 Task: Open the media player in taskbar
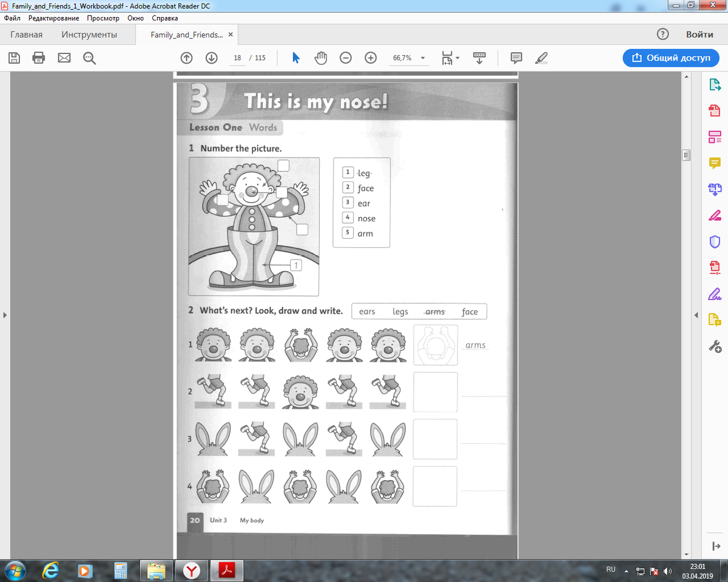click(x=86, y=571)
